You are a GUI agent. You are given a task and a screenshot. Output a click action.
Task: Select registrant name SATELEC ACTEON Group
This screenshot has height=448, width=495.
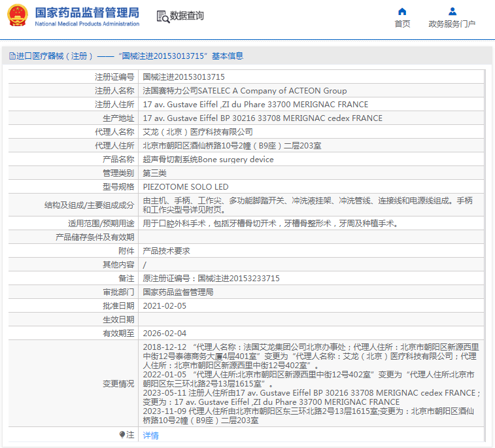coord(245,91)
